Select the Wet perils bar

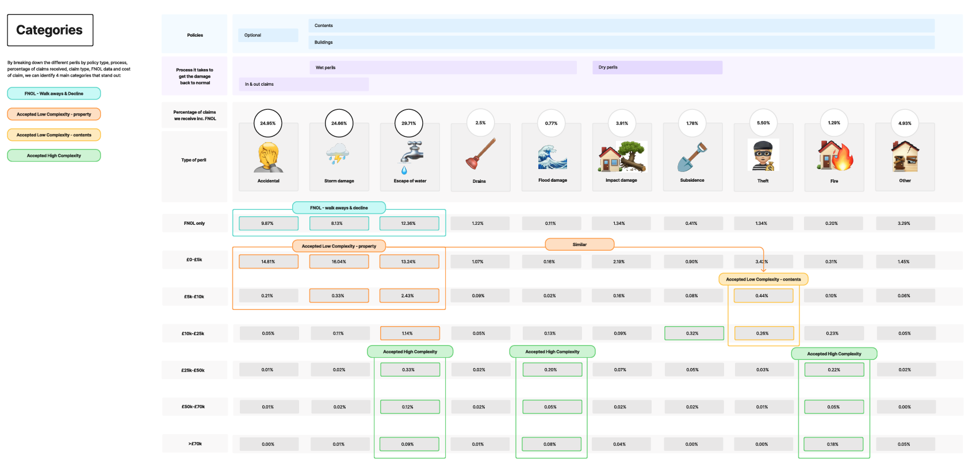click(x=443, y=67)
